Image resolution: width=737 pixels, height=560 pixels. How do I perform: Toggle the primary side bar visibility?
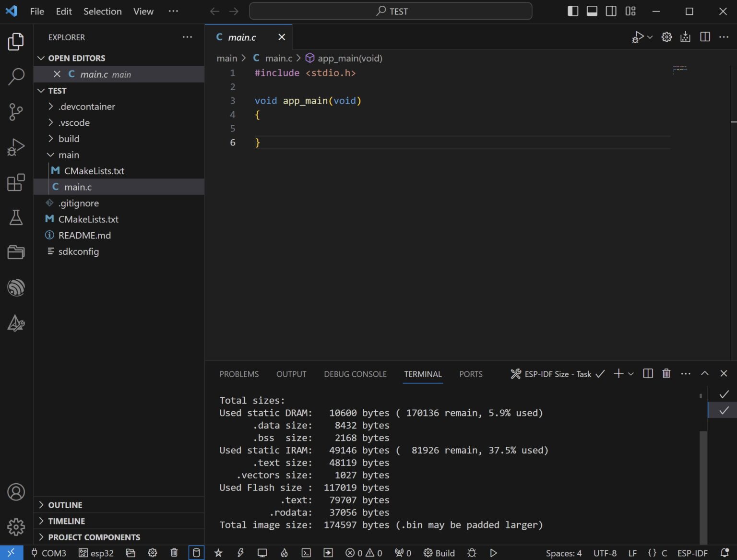(x=573, y=12)
